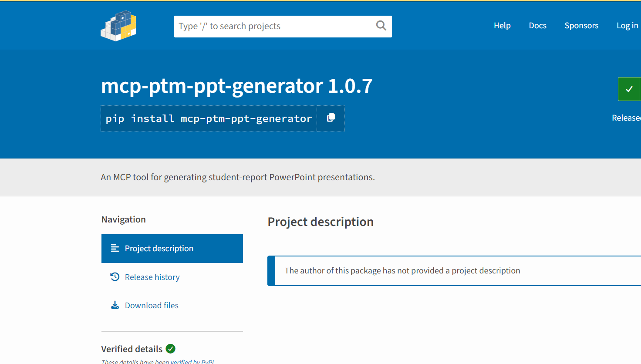Click the Project description lines icon

pyautogui.click(x=115, y=248)
